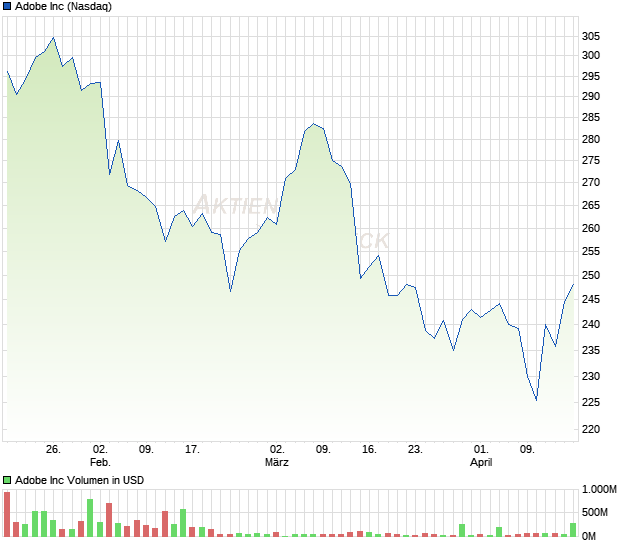Click the '17.' date axis label
Screen dimensions: 620x546
click(x=192, y=450)
